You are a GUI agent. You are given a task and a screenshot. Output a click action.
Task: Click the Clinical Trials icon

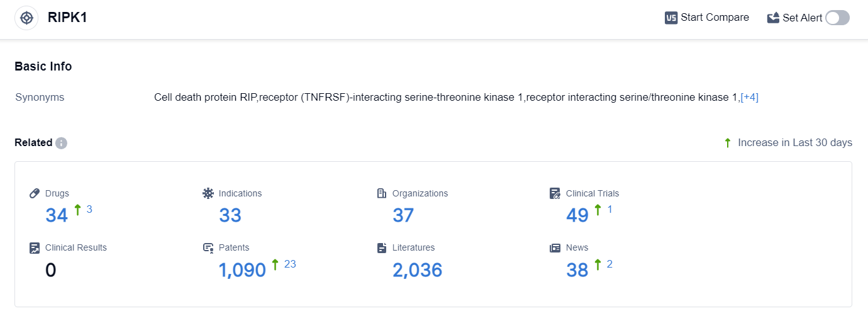pyautogui.click(x=555, y=193)
